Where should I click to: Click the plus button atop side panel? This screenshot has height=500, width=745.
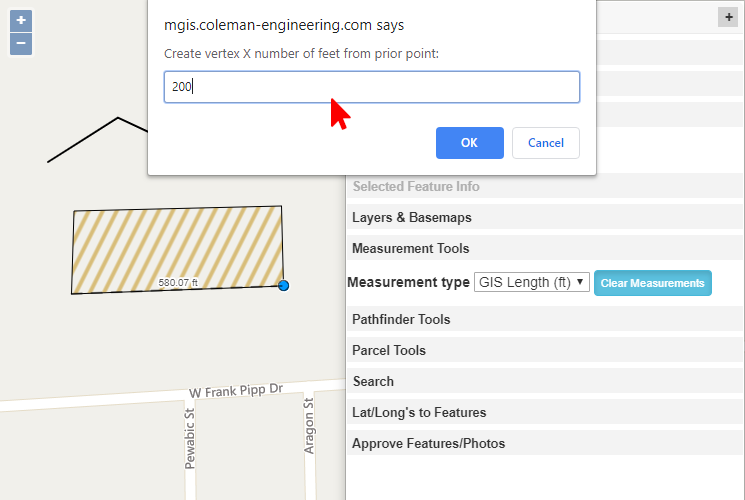coord(728,17)
